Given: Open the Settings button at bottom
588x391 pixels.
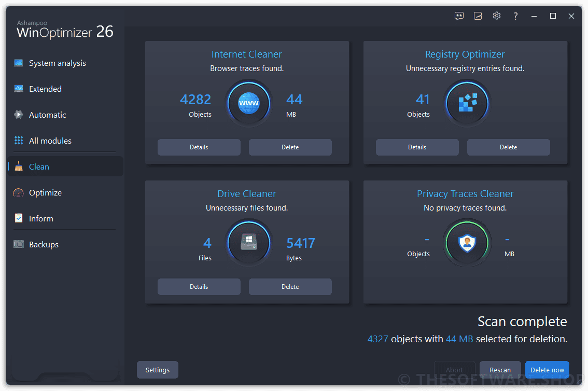Looking at the screenshot, I should 158,370.
